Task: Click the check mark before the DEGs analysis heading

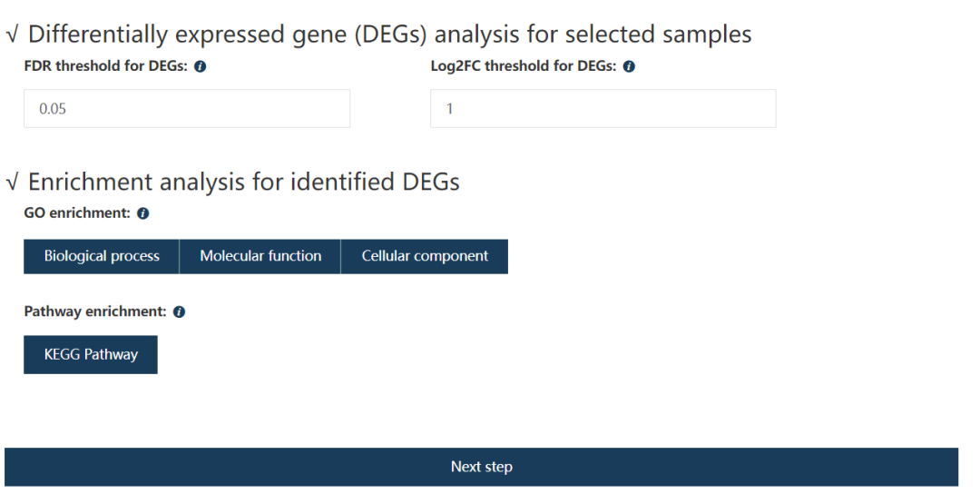Action: point(12,36)
